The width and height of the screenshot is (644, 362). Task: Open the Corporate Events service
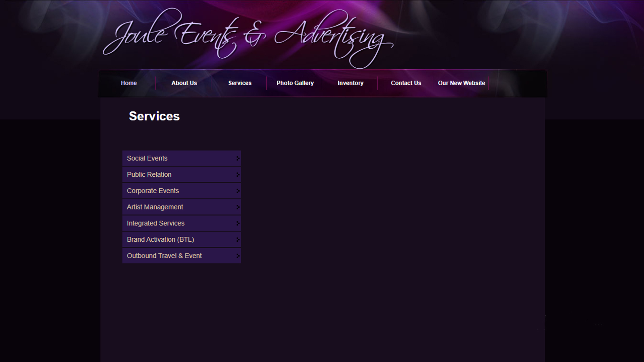tap(182, 191)
